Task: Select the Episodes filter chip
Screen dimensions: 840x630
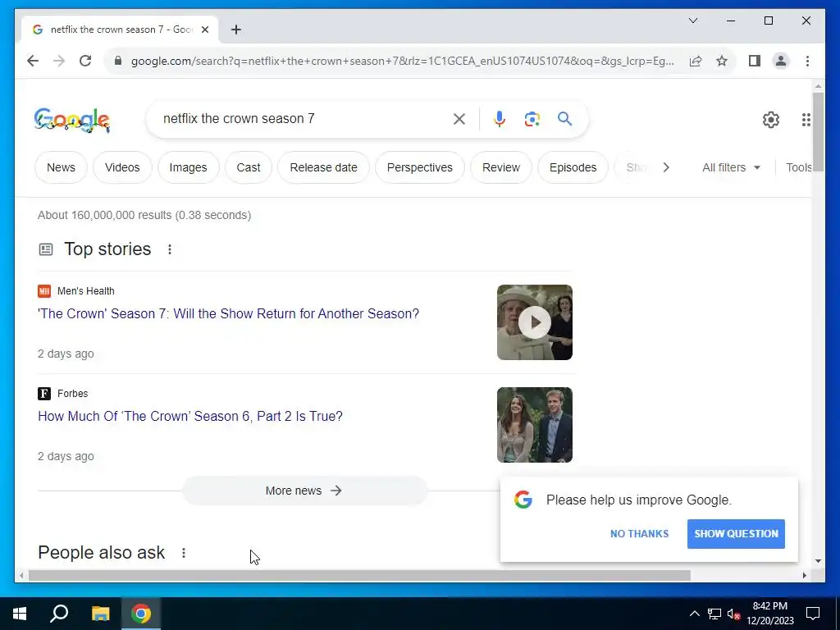Action: click(x=573, y=167)
